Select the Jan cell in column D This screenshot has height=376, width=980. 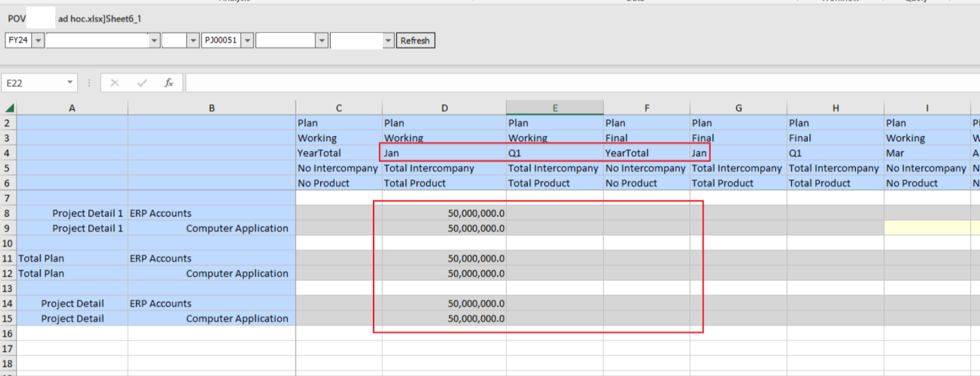click(444, 153)
